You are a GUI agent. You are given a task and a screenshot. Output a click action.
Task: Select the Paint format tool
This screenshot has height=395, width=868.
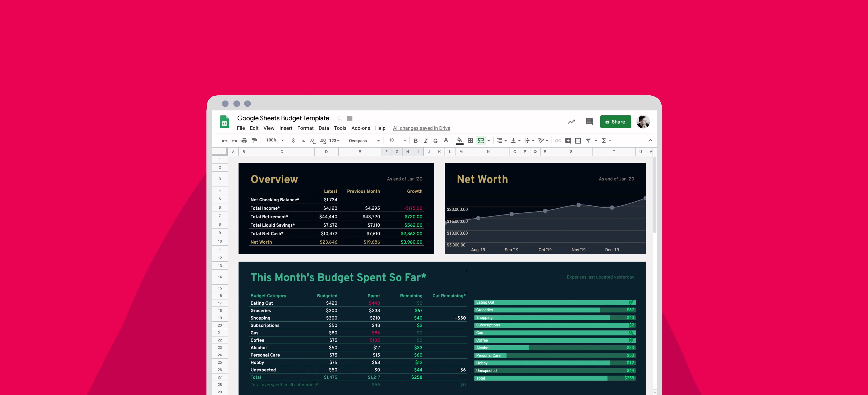(254, 141)
